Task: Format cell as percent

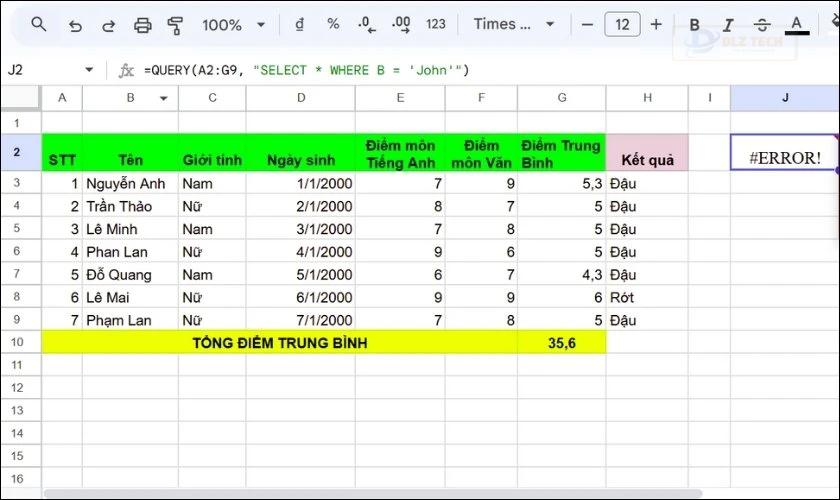Action: coord(333,24)
